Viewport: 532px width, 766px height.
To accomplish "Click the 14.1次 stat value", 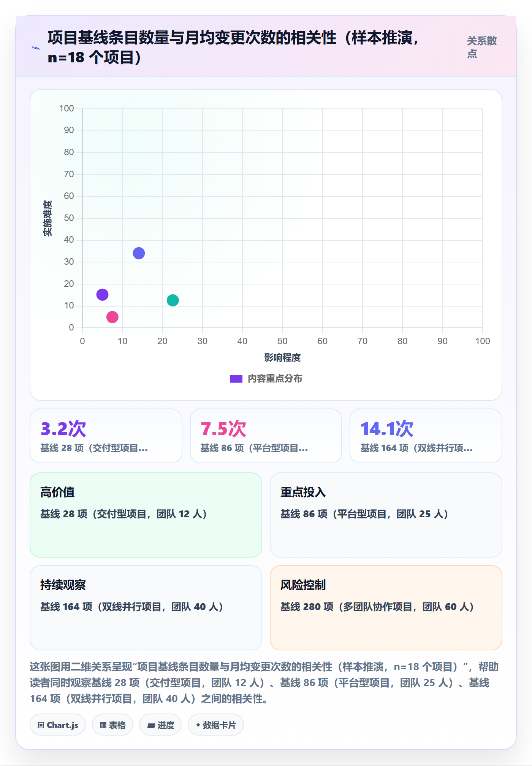I will pyautogui.click(x=387, y=429).
